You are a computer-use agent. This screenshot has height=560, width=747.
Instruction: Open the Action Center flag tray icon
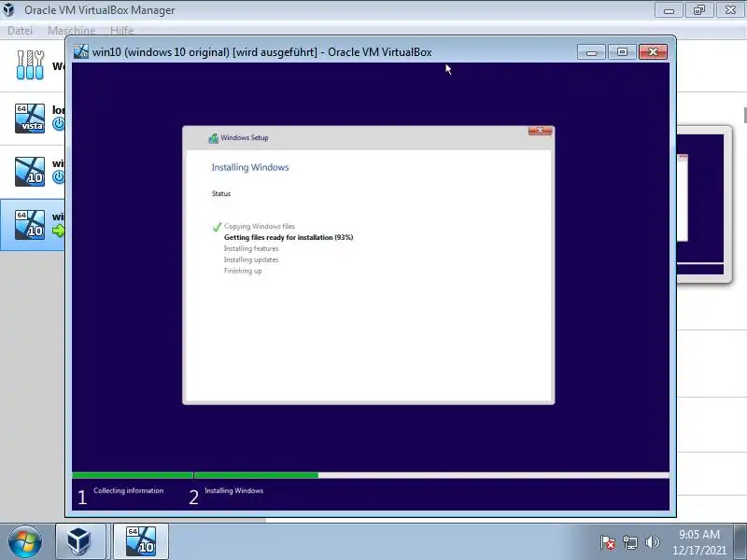pyautogui.click(x=608, y=542)
